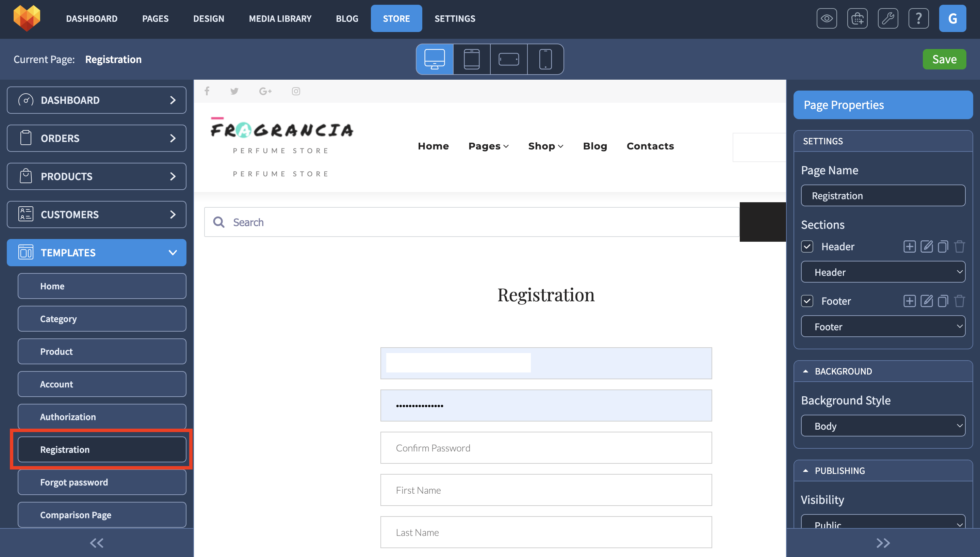Collapse the PUBLISHING panel

805,471
